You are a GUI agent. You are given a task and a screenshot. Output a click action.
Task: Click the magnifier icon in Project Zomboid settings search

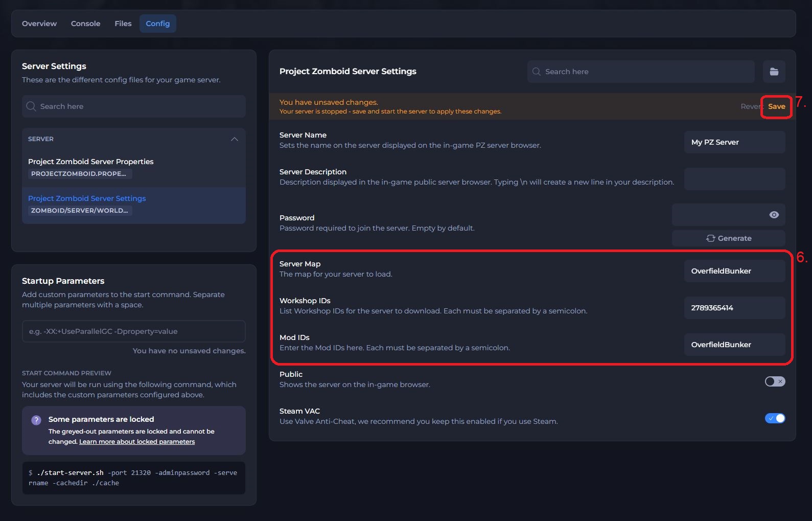(537, 72)
